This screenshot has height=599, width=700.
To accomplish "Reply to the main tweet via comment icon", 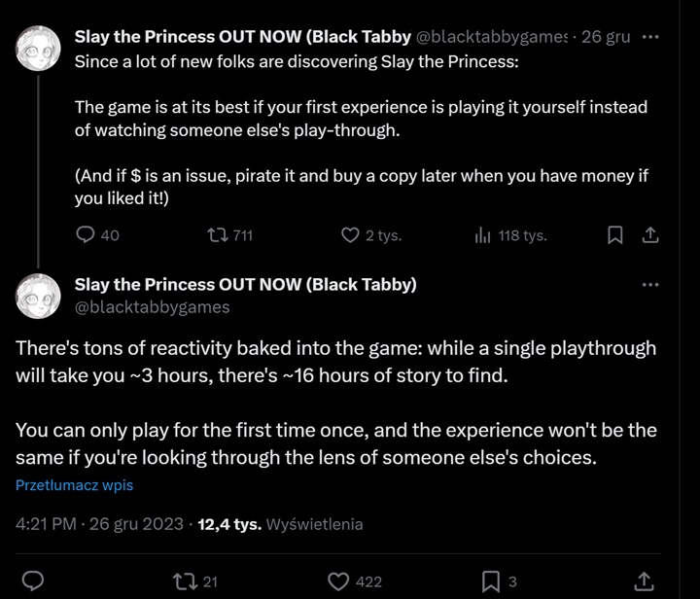I will coord(33,581).
